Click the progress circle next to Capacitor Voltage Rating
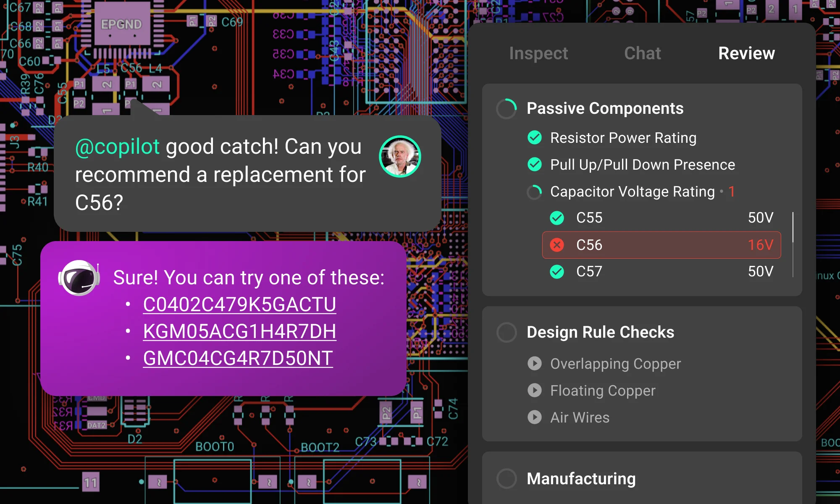 coord(534,192)
